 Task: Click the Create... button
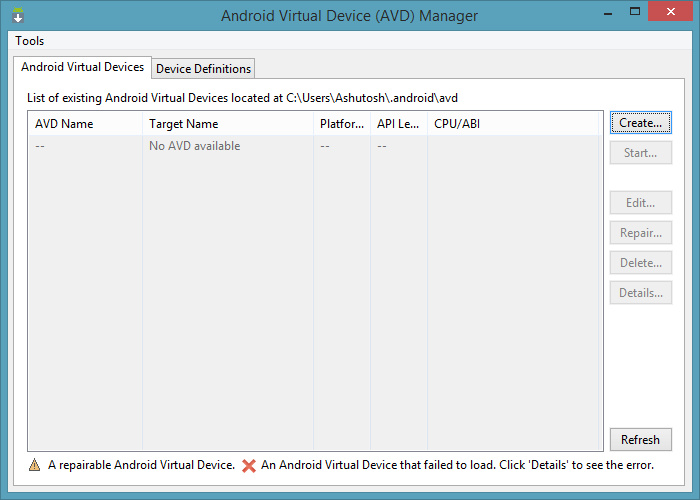[x=641, y=123]
